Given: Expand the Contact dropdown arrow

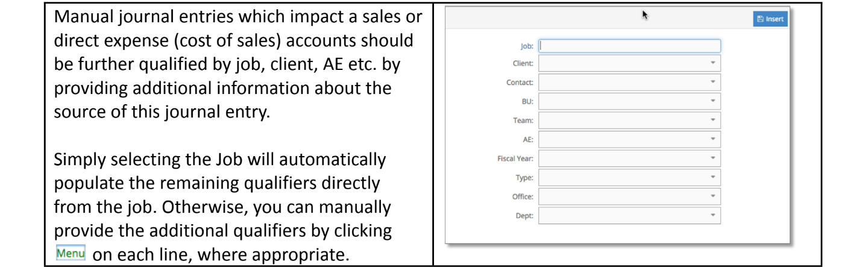Looking at the screenshot, I should tap(712, 82).
